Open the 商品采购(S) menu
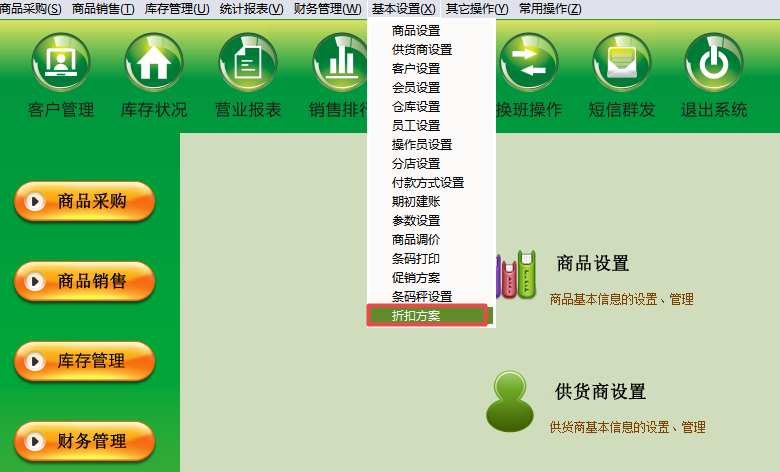This screenshot has height=472, width=780. point(31,9)
